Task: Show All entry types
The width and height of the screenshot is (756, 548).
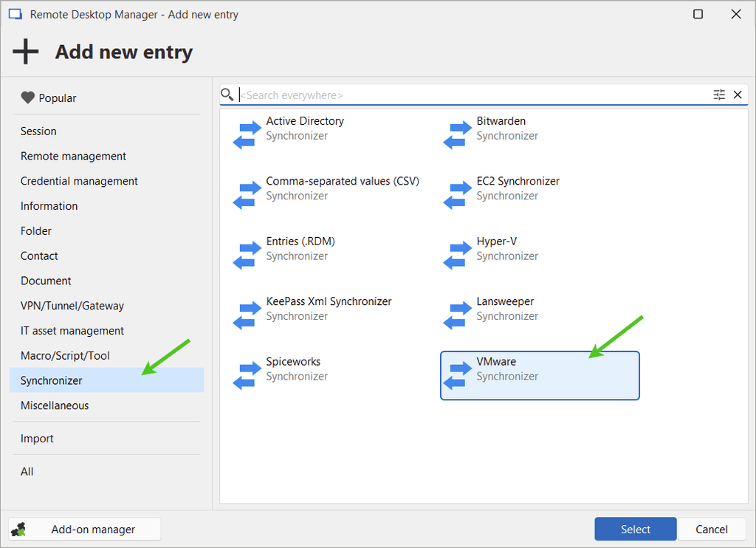Action: pos(27,472)
